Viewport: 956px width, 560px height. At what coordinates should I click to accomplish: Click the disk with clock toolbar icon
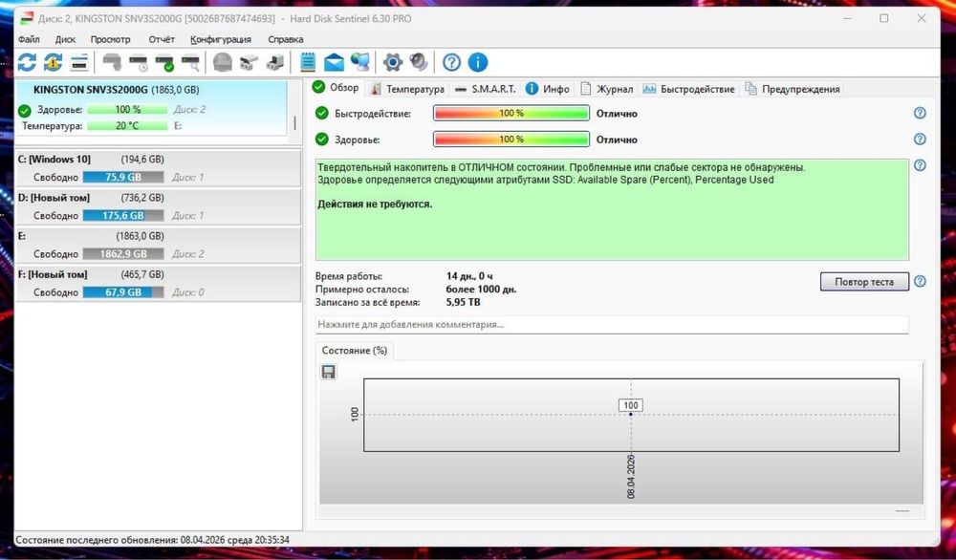pos(139,62)
